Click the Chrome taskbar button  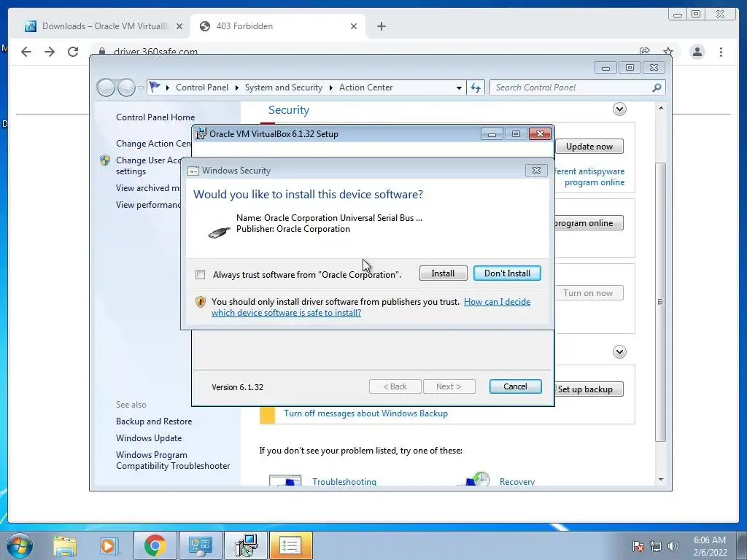(x=155, y=545)
